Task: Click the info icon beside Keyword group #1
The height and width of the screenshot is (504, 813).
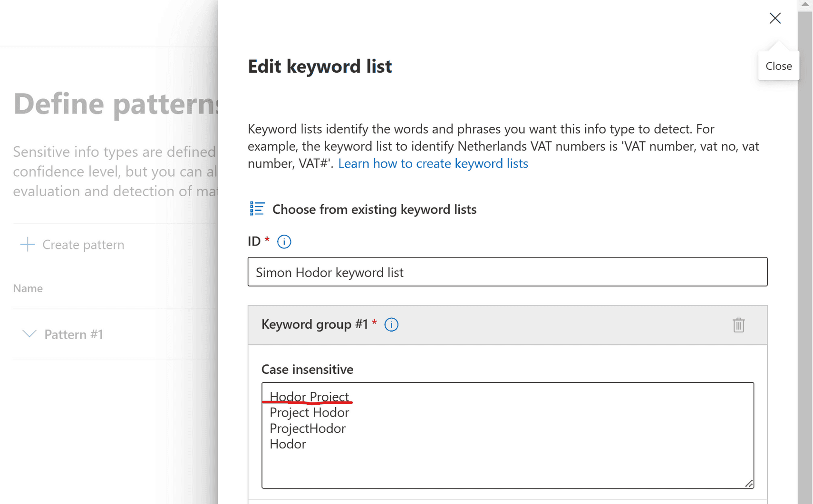Action: (x=391, y=324)
